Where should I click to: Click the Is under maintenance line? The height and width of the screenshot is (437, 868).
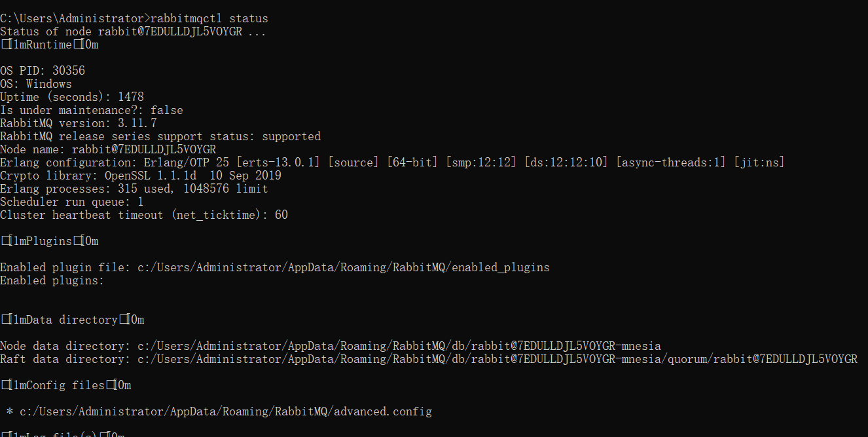92,110
